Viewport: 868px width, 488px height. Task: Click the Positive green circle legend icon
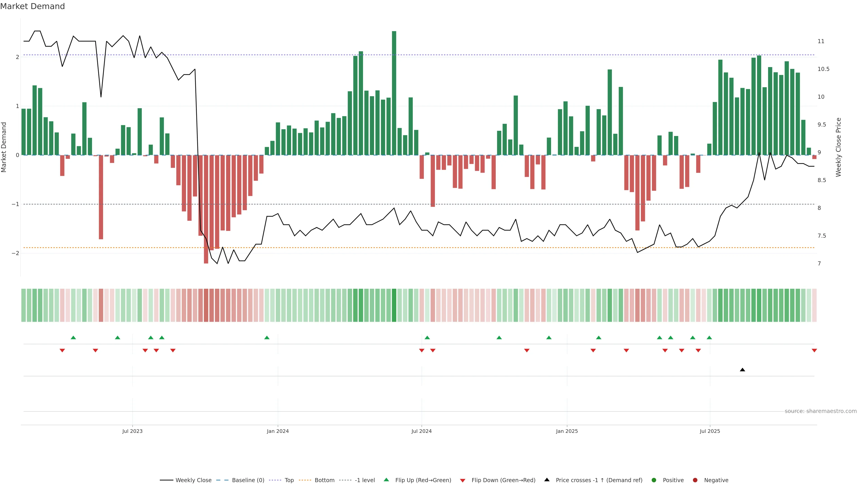[654, 480]
